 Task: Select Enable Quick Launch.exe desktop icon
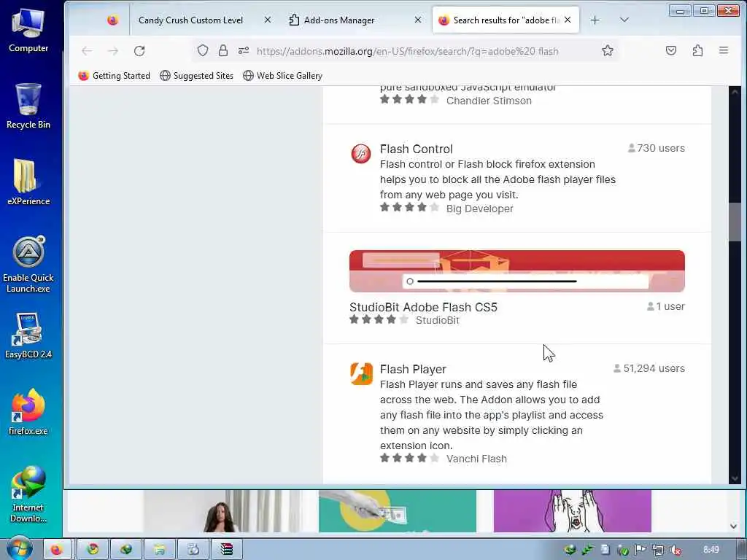click(x=28, y=264)
